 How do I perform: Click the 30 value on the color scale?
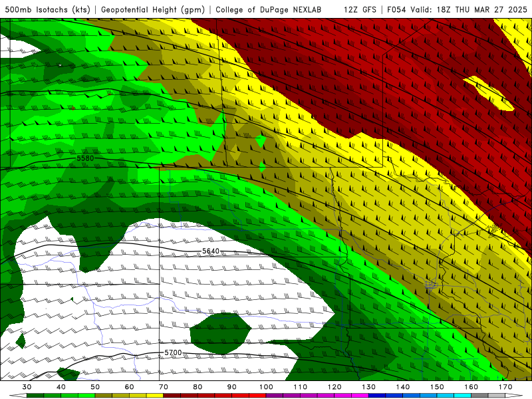[27, 387]
